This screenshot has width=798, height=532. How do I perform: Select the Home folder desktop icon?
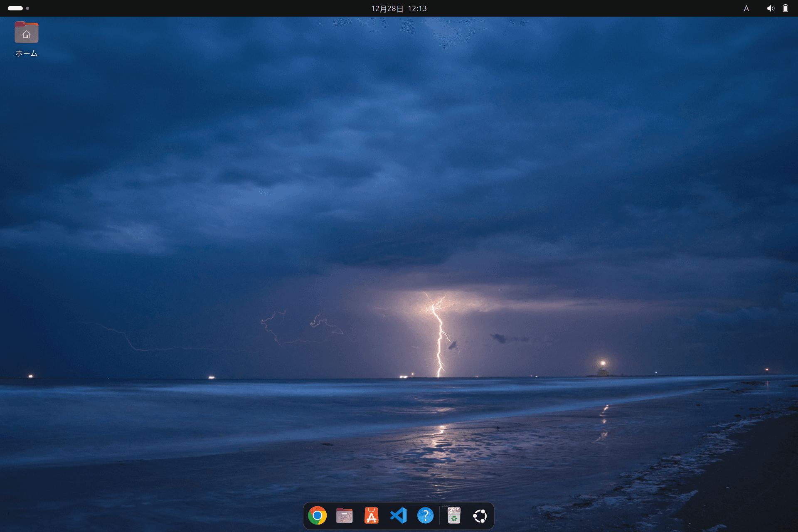(27, 32)
